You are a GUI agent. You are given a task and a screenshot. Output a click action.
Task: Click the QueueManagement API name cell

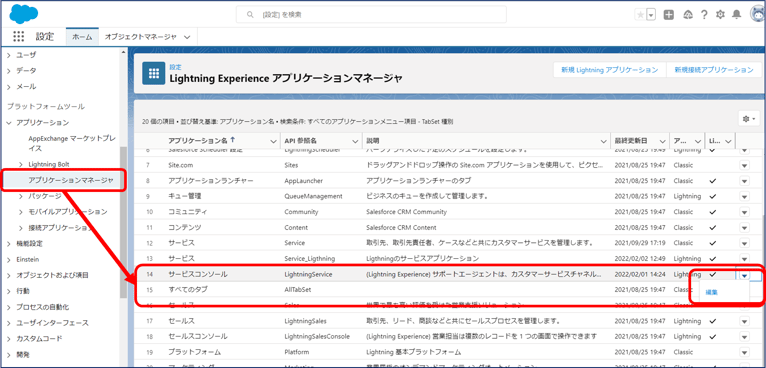(313, 196)
